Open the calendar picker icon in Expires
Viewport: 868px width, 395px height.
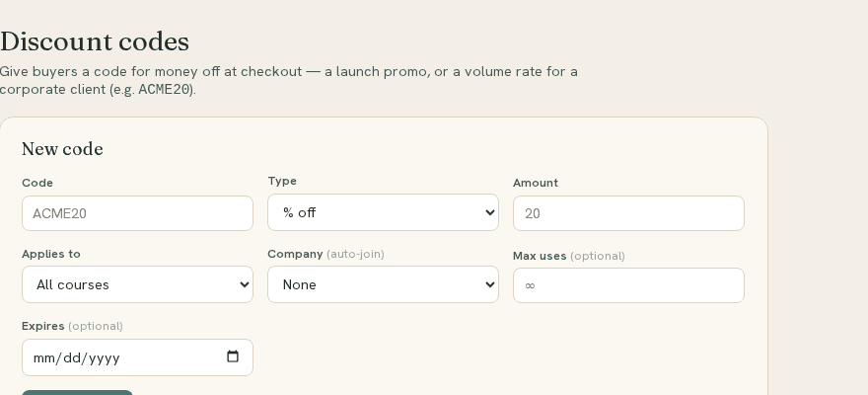click(x=233, y=356)
